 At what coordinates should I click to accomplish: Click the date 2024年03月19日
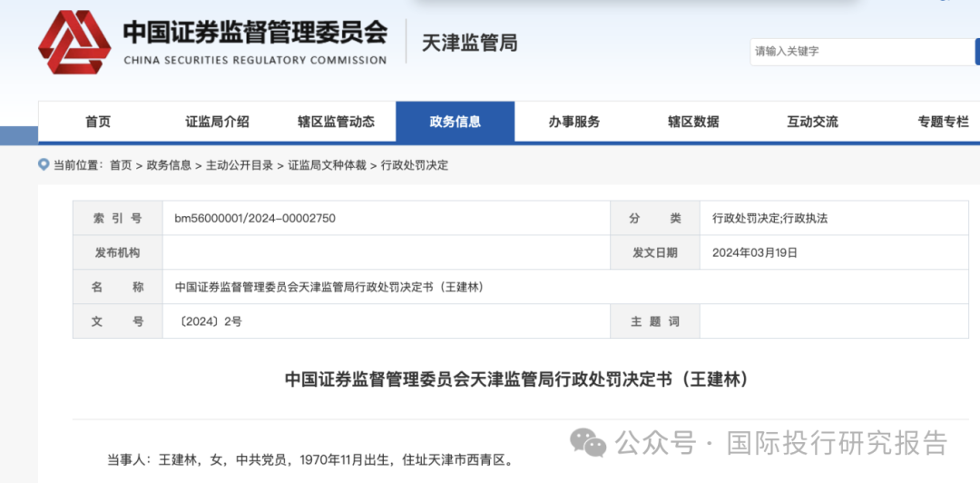pos(755,252)
